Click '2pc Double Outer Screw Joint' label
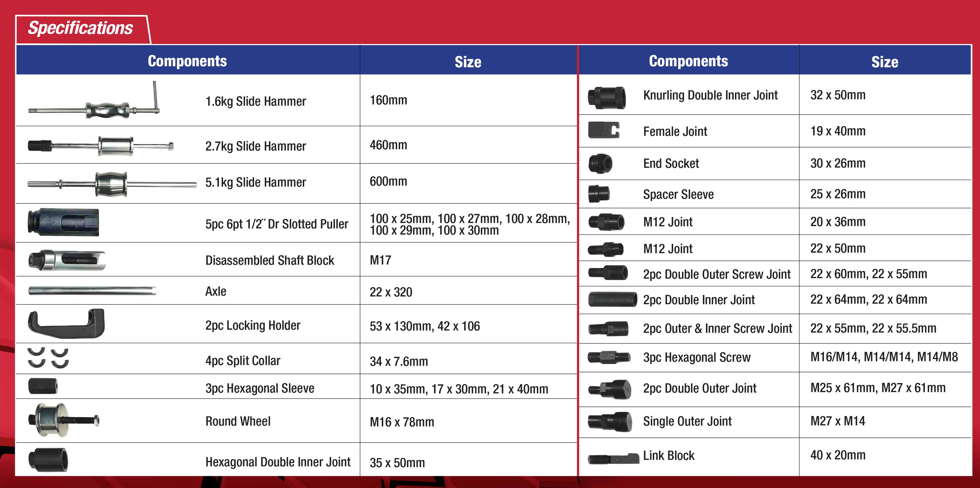Image resolution: width=980 pixels, height=488 pixels. 717,274
